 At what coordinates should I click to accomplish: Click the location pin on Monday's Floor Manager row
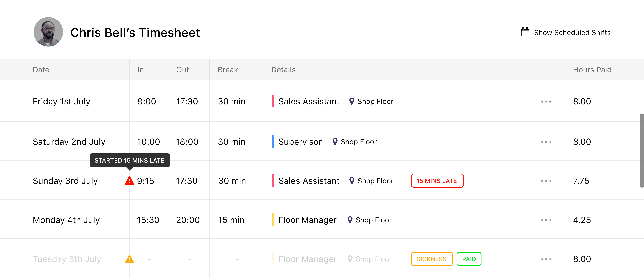350,220
